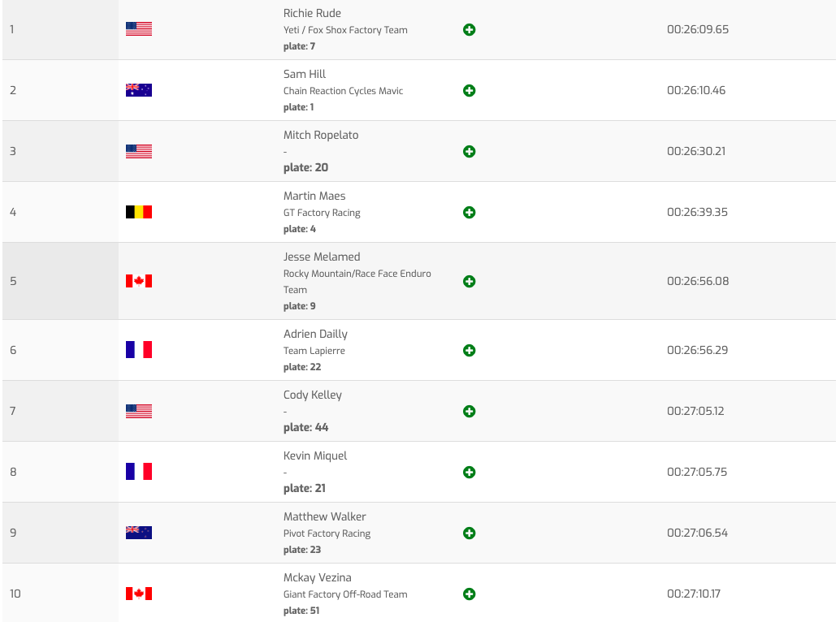Click the green plus beside Kevin Miquel
The width and height of the screenshot is (840, 622).
click(469, 473)
